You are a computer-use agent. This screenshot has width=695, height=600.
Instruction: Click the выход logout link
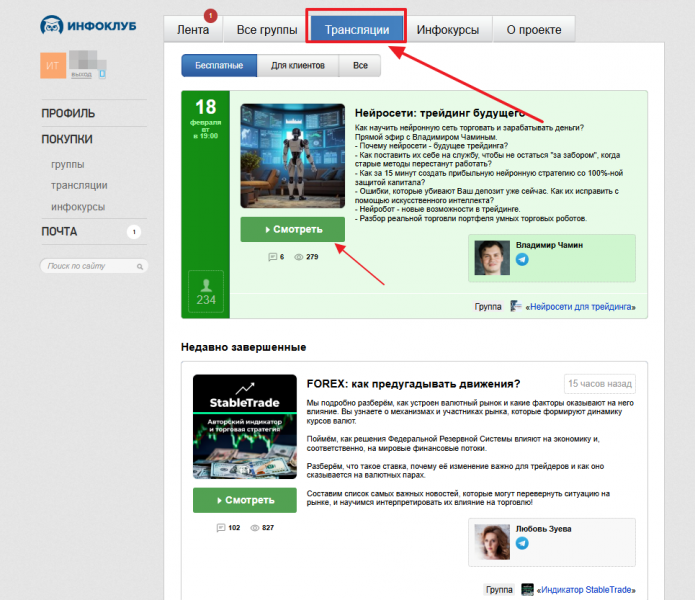pyautogui.click(x=82, y=74)
